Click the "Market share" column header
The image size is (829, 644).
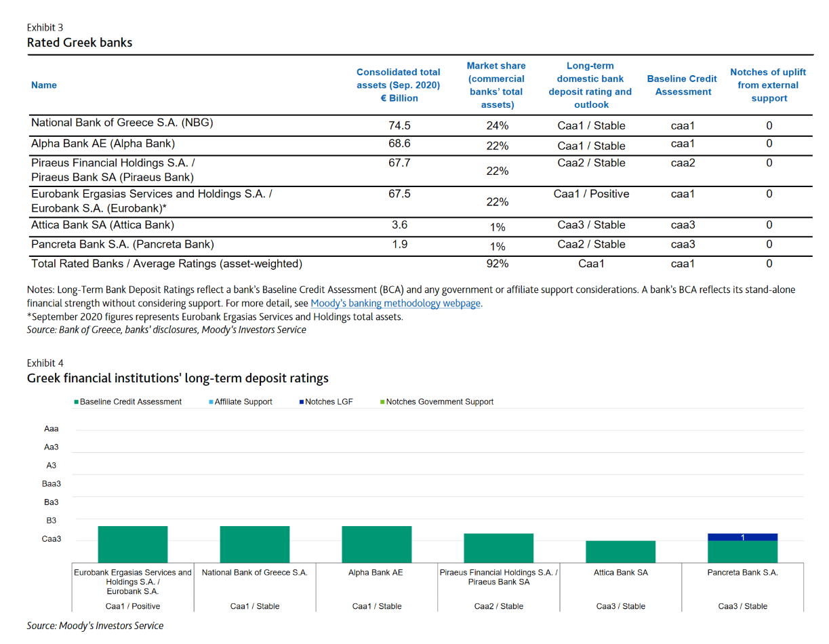(496, 85)
